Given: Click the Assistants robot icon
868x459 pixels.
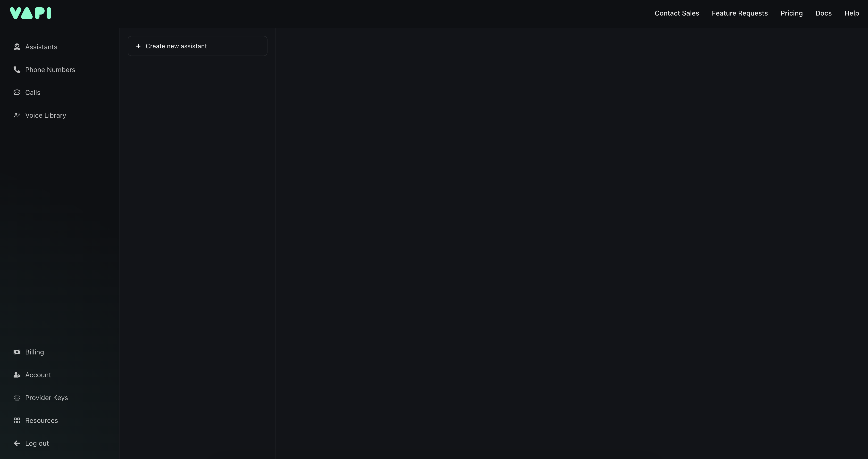Looking at the screenshot, I should coord(17,47).
